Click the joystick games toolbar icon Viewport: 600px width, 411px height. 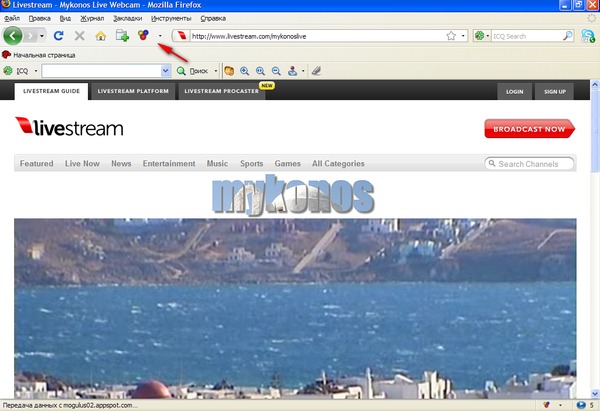pos(292,71)
